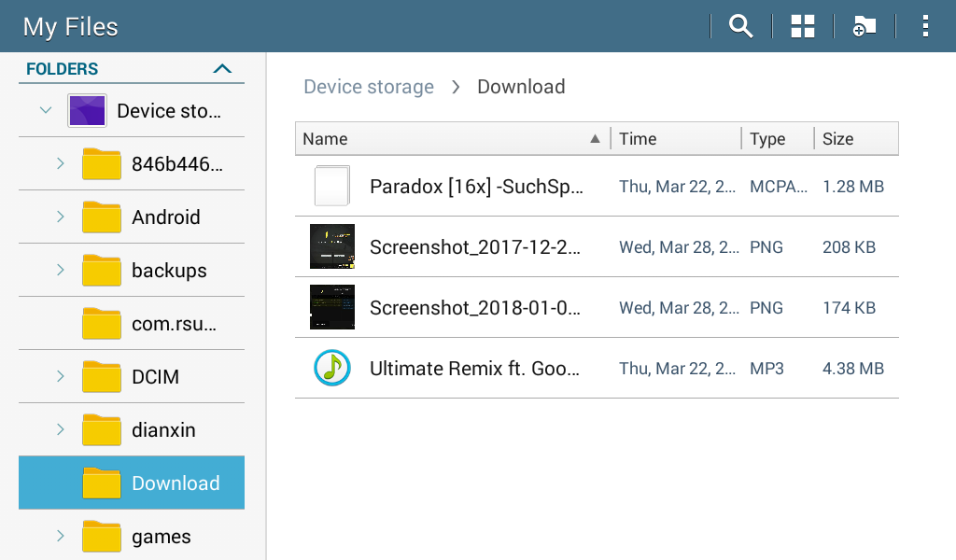This screenshot has height=560, width=956.
Task: Open the three-dot overflow menu
Action: [x=925, y=26]
